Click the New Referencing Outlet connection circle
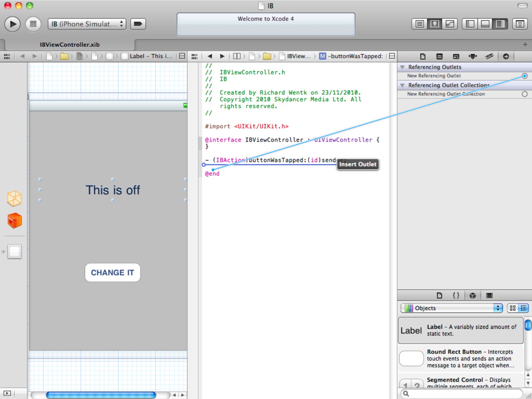Viewport: 532px width, 399px height. click(525, 76)
